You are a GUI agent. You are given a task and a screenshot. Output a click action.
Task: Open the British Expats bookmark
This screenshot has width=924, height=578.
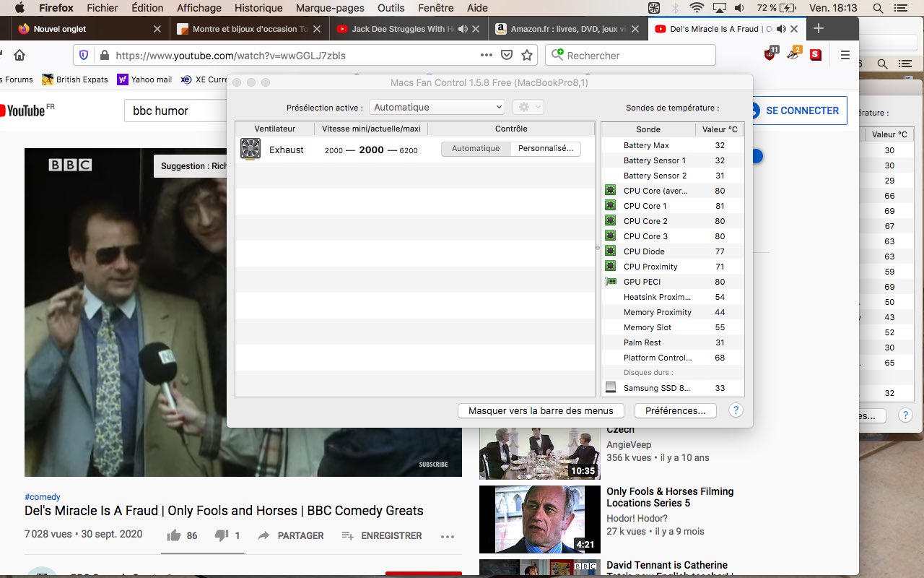(75, 79)
